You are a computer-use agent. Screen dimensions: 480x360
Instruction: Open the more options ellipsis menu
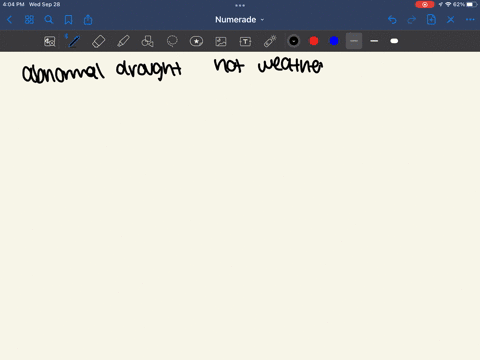[x=470, y=20]
